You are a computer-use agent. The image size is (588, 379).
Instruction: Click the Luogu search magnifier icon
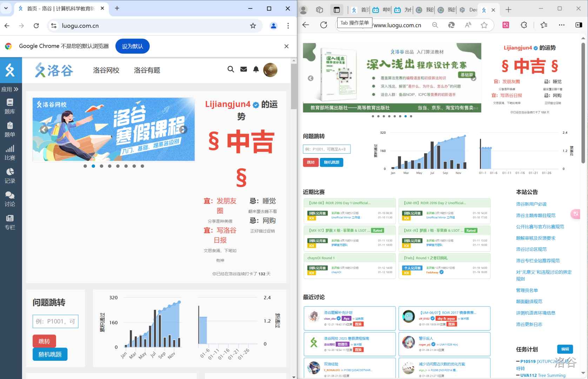point(230,69)
